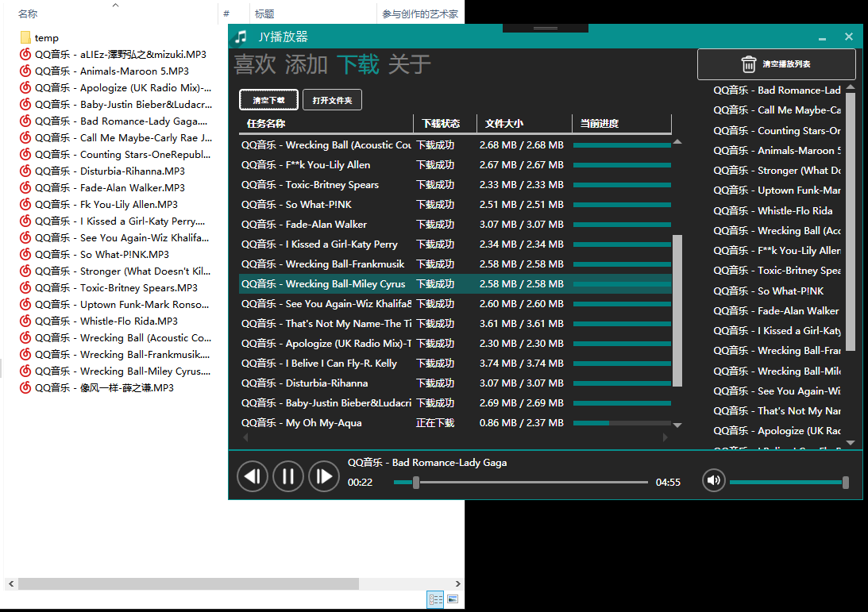Screen dimensions: 868x612
Task: Click the icon for So What-P!NK.MP3 file
Action: pyautogui.click(x=25, y=254)
